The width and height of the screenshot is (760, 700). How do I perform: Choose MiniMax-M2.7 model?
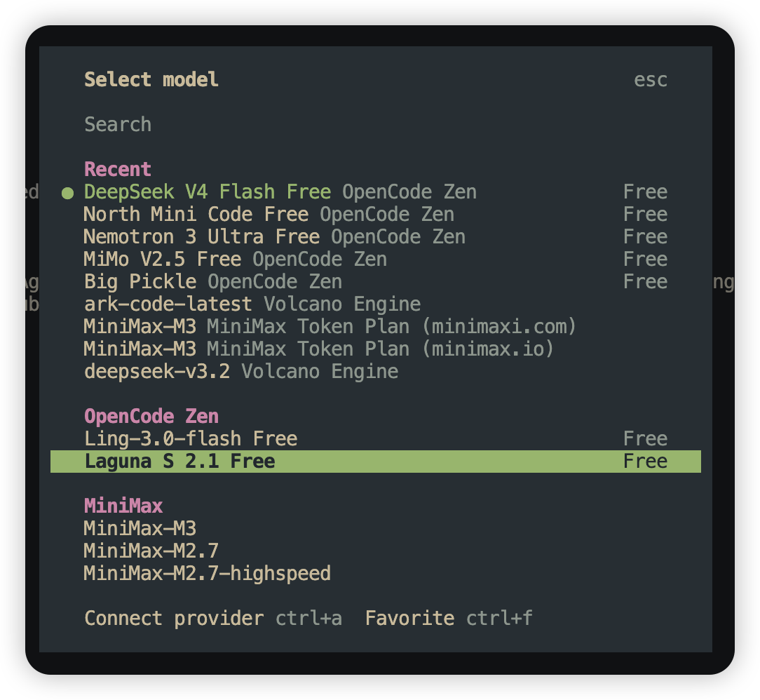coord(376,551)
